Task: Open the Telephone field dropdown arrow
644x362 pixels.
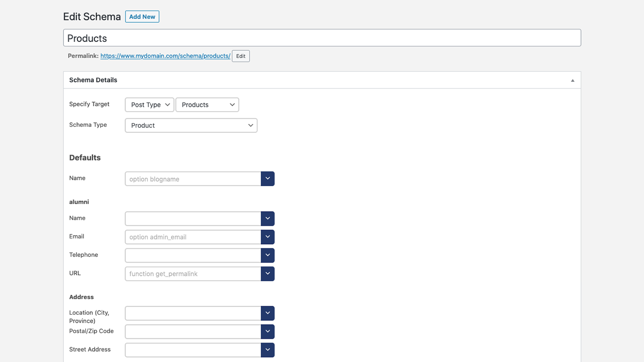Action: [268, 255]
